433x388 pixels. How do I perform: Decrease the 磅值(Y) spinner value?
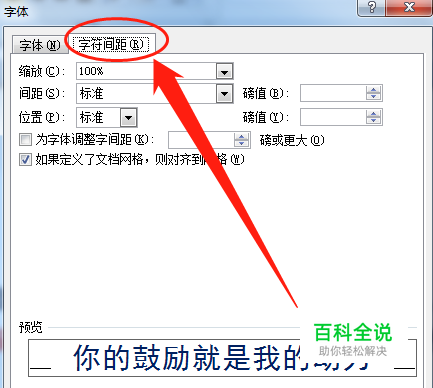[373, 121]
